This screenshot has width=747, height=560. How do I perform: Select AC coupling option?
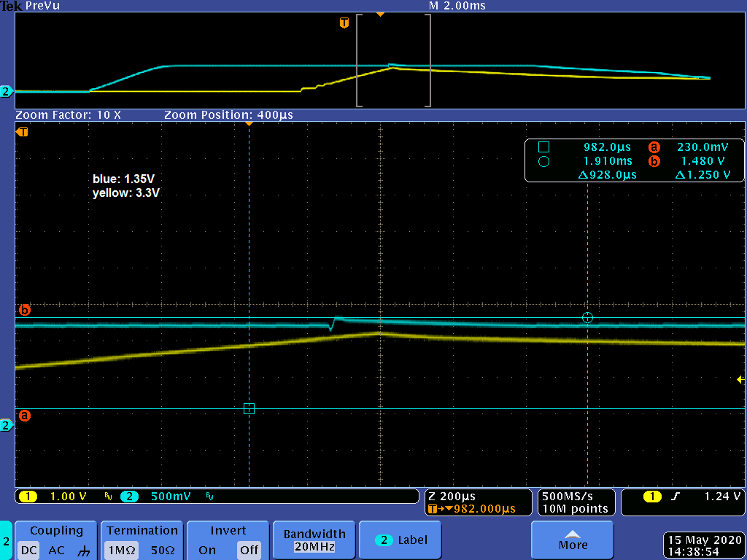pyautogui.click(x=56, y=550)
